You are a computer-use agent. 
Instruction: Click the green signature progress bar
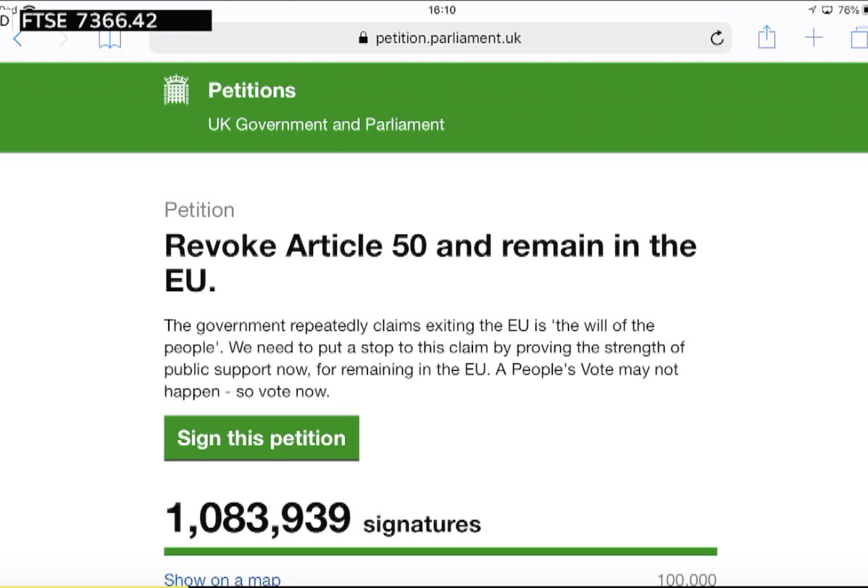(441, 552)
